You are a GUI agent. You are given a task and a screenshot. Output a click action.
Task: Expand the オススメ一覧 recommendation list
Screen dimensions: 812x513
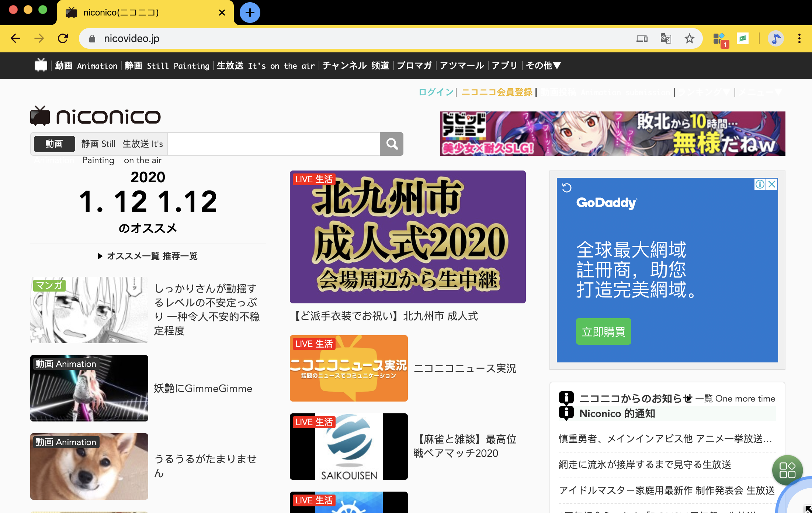148,256
